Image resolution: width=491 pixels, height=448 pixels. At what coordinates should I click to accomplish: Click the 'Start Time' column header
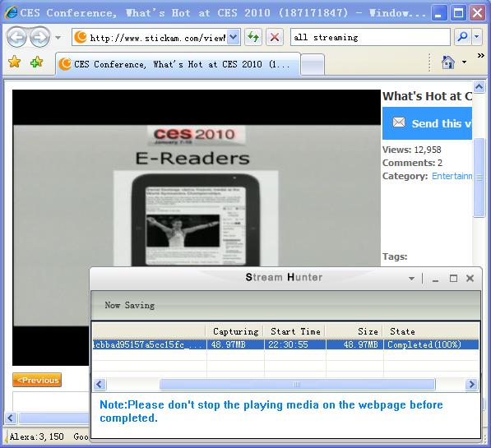click(294, 331)
